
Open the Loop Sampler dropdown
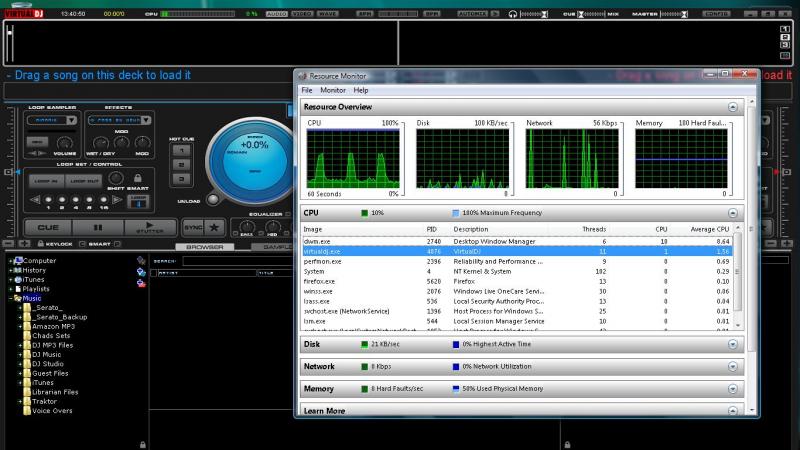coord(71,120)
